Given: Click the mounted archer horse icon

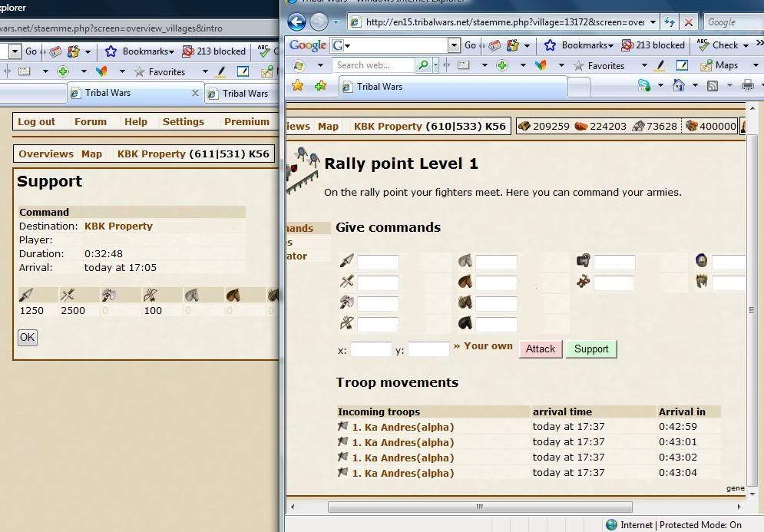Looking at the screenshot, I should click(465, 302).
